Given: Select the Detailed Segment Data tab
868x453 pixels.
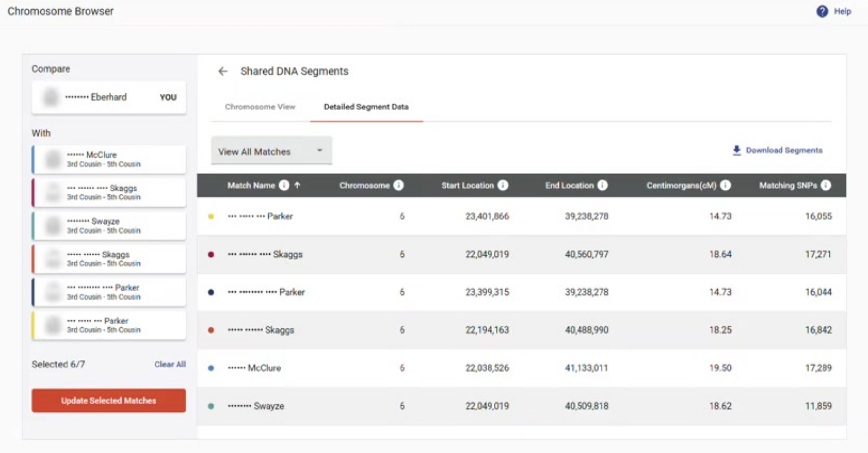Looking at the screenshot, I should [366, 107].
